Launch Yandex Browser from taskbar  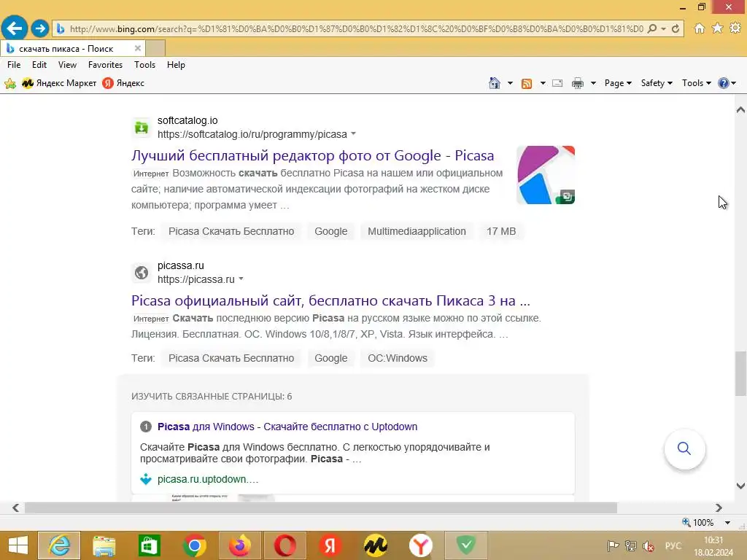click(421, 545)
